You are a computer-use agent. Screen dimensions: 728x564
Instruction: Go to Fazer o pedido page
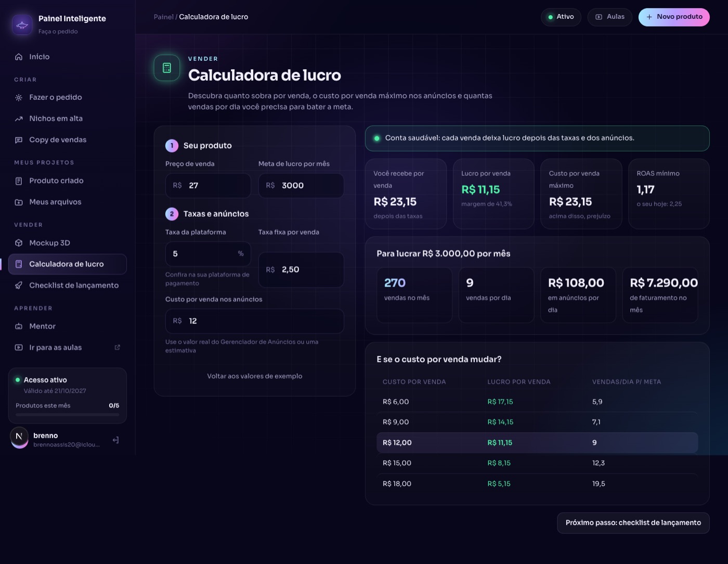point(68,97)
